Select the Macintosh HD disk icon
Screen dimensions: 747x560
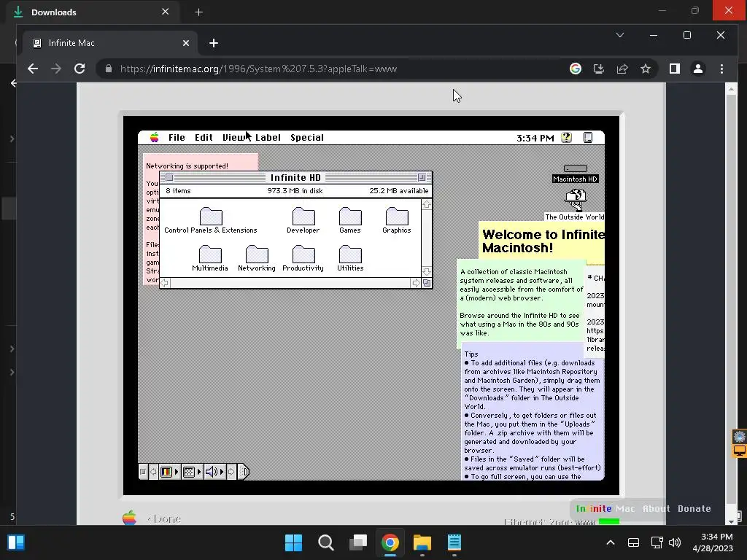click(575, 174)
